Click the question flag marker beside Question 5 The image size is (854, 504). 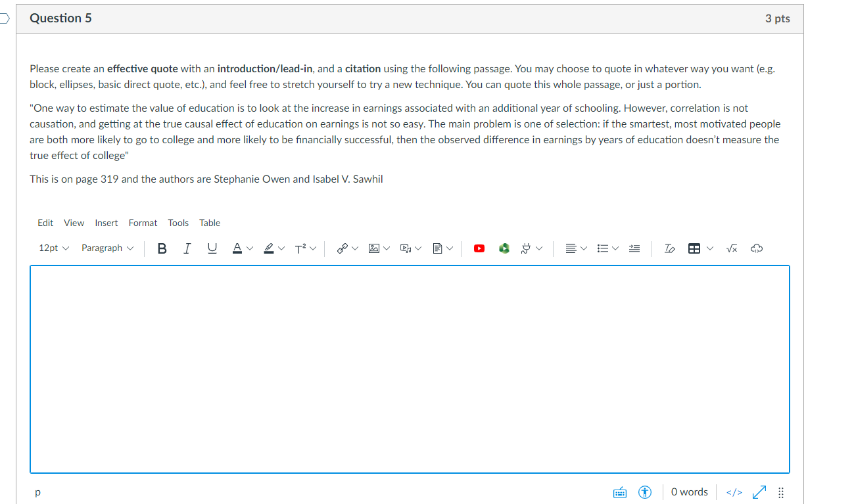pos(5,19)
